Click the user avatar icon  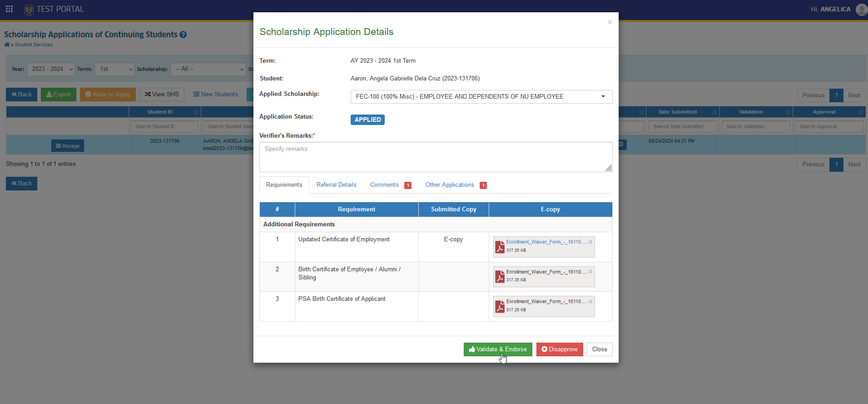pyautogui.click(x=861, y=9)
